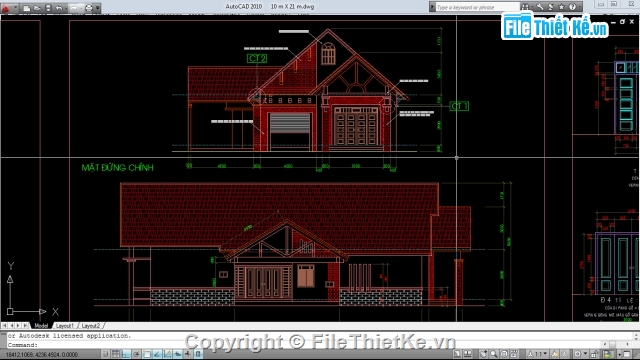Toggle Snap Mode in status bar
This screenshot has height=360, width=640.
click(105, 354)
